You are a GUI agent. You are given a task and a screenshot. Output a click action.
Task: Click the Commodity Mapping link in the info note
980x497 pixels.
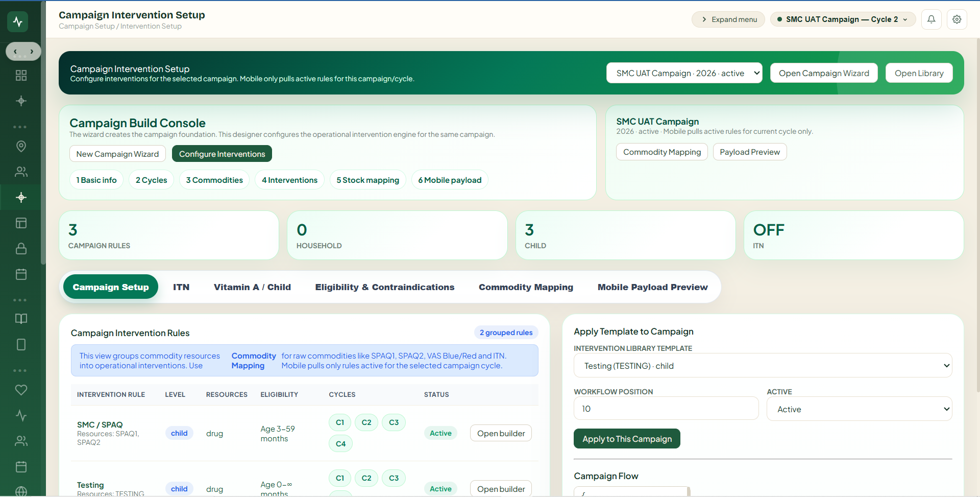click(x=254, y=361)
